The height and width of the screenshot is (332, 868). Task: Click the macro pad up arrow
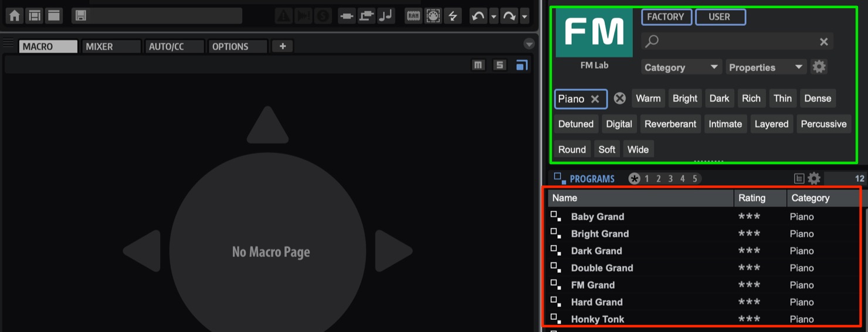267,126
